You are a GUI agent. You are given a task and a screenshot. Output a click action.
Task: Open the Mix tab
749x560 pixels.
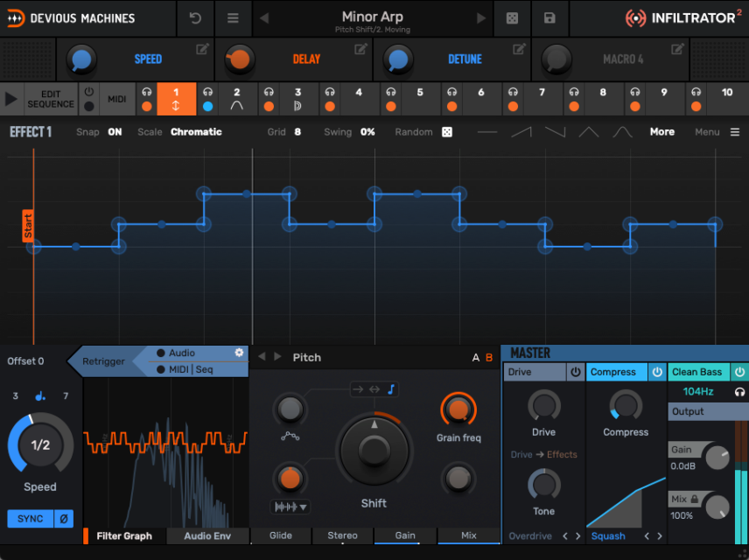tap(469, 535)
